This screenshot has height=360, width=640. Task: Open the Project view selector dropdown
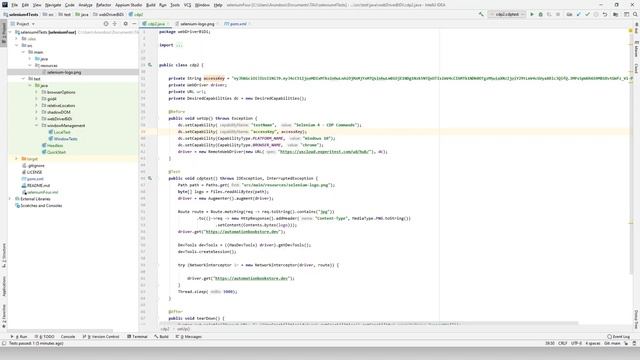click(23, 24)
